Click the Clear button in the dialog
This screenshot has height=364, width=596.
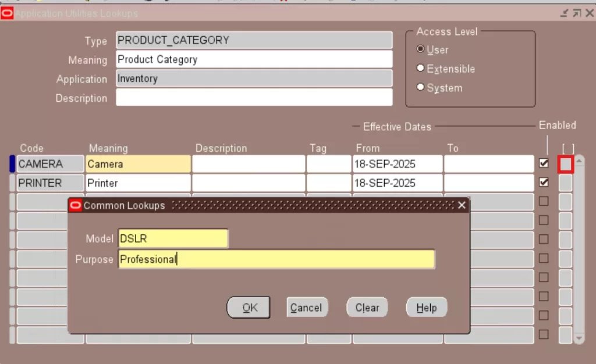367,308
